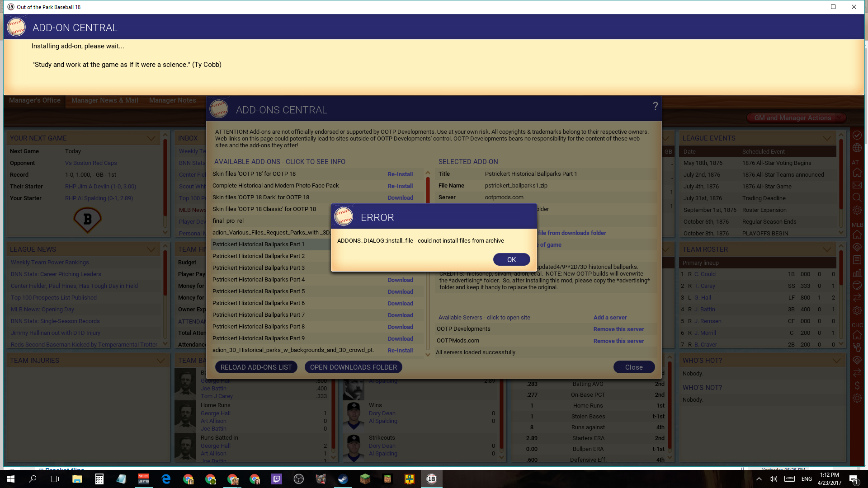
Task: Open the globe icon in the right sidebar
Action: click(x=857, y=148)
